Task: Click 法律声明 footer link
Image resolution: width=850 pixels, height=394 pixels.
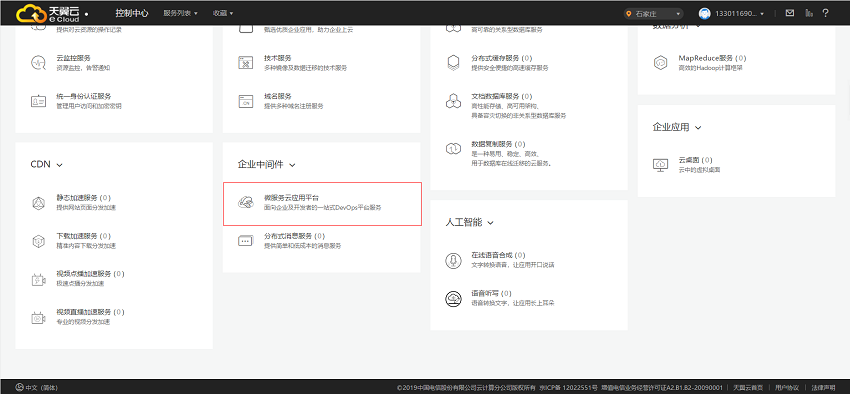Action: coord(823,388)
